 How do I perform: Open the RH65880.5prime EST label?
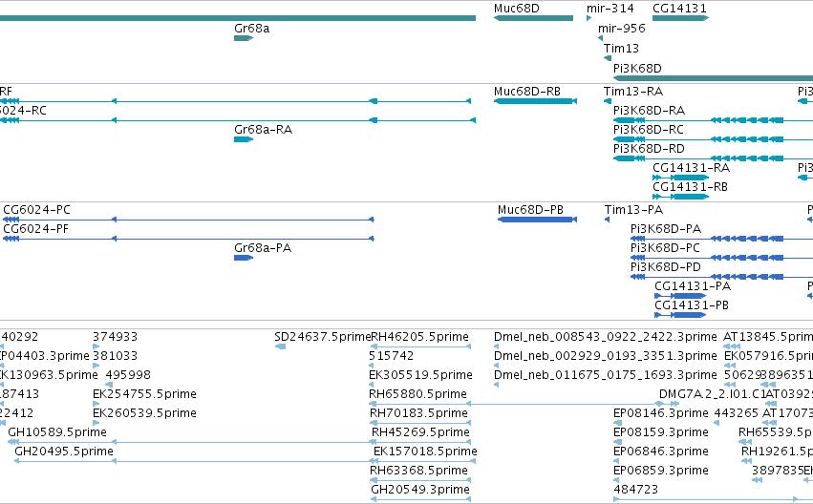pyautogui.click(x=417, y=395)
